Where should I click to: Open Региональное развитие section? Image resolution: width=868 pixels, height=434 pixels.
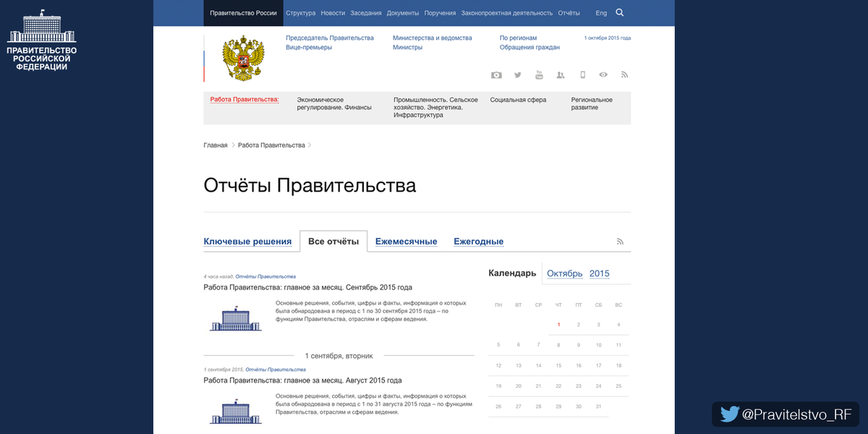coord(592,103)
